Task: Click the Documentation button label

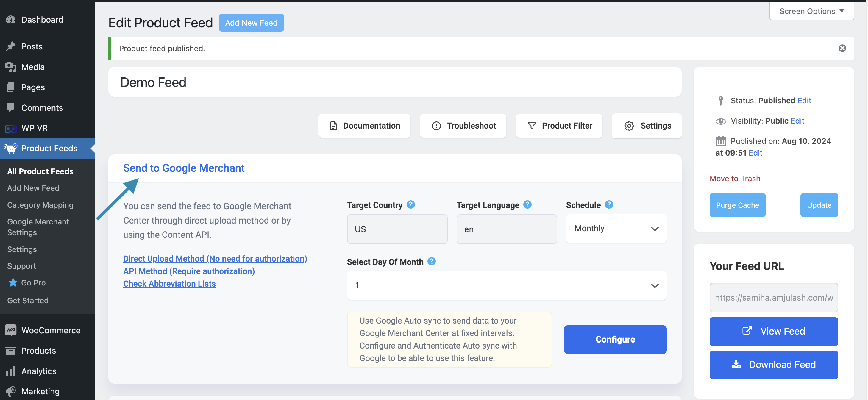Action: (x=372, y=126)
